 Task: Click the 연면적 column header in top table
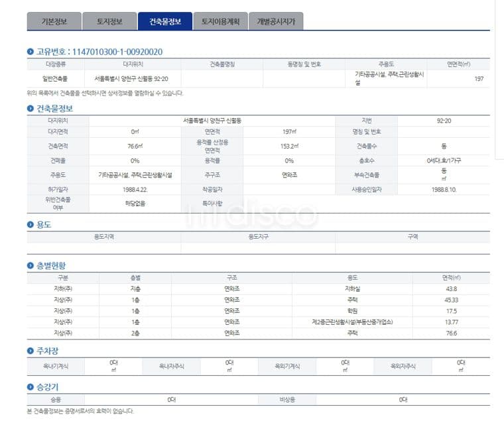click(x=458, y=64)
